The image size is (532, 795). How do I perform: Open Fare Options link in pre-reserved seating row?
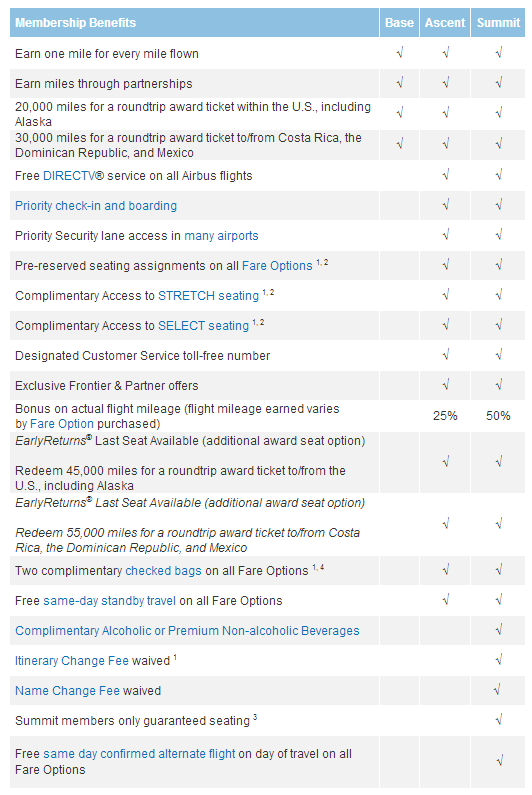click(277, 266)
